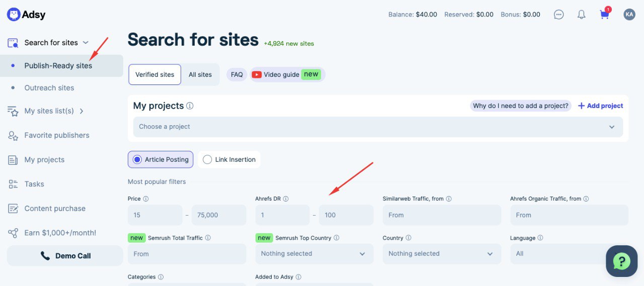Expand the Choose a project dropdown

[x=377, y=127]
